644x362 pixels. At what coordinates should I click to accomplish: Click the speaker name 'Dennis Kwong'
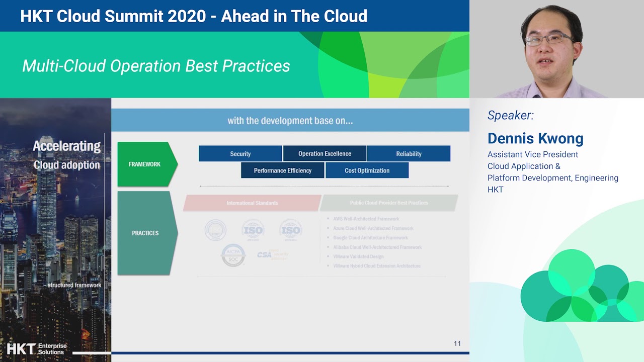535,138
